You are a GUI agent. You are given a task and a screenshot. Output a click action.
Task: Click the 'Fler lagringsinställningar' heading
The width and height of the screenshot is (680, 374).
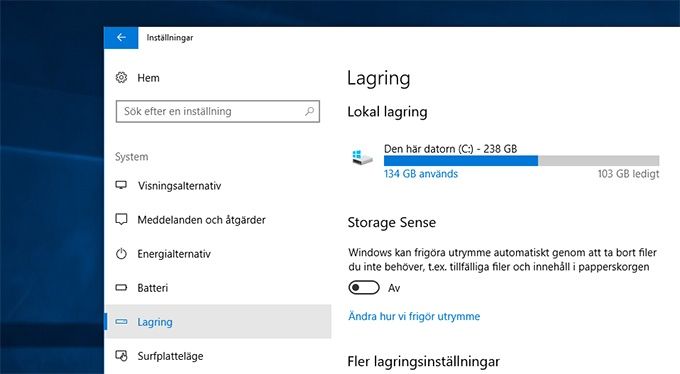tap(423, 361)
